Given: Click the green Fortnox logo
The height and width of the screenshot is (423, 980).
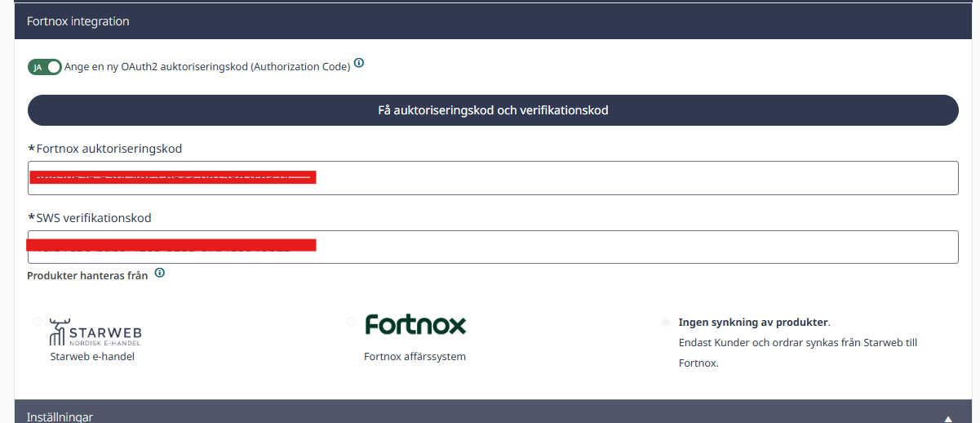Looking at the screenshot, I should click(x=415, y=324).
